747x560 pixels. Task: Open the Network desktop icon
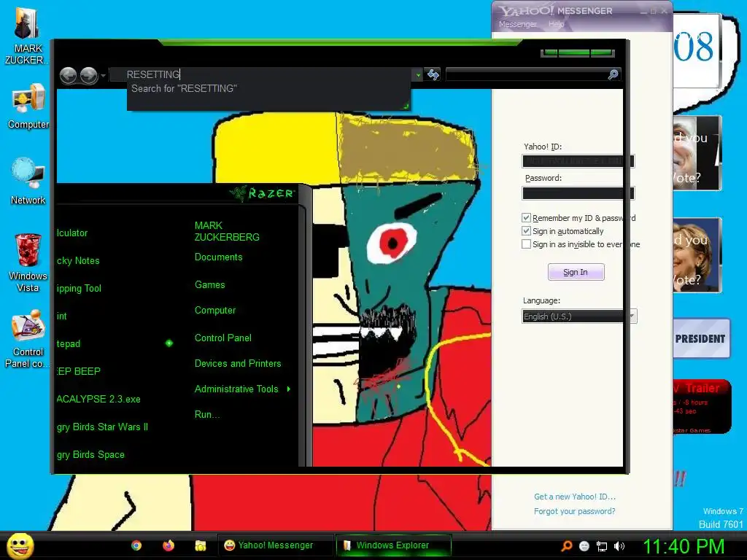click(28, 181)
